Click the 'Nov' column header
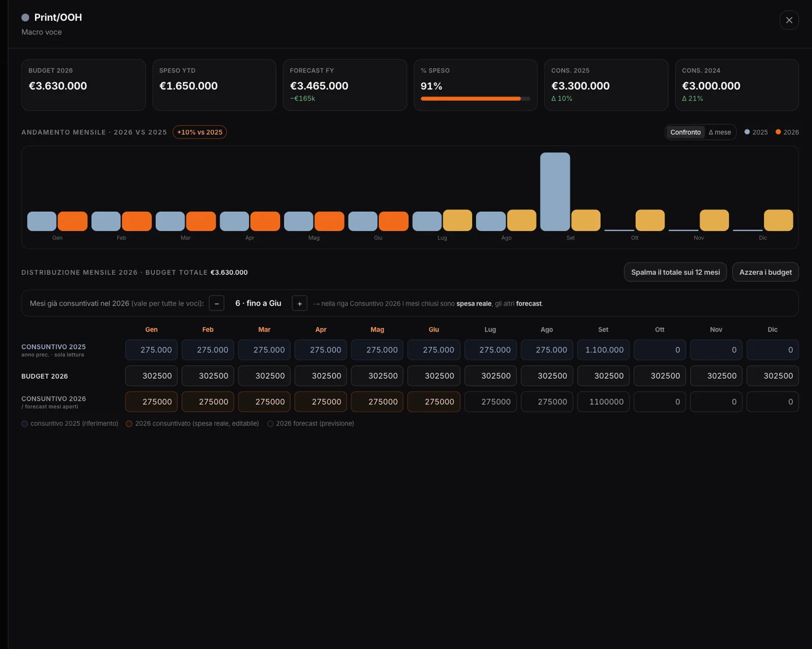 716,330
